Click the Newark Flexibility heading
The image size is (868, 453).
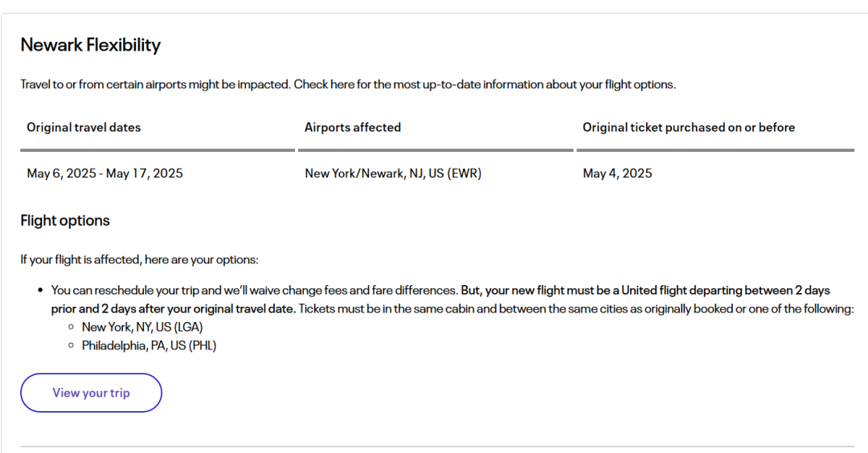(x=90, y=45)
